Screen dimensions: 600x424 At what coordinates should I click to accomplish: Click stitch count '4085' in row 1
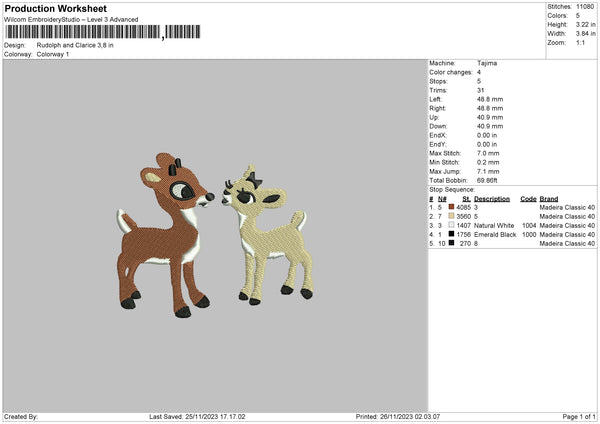pyautogui.click(x=463, y=207)
